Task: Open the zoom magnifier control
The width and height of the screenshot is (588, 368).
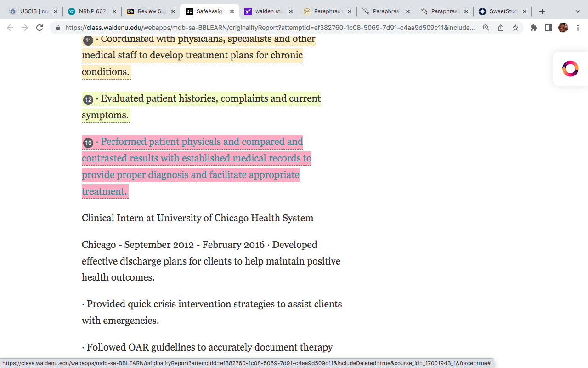Action: pos(486,28)
